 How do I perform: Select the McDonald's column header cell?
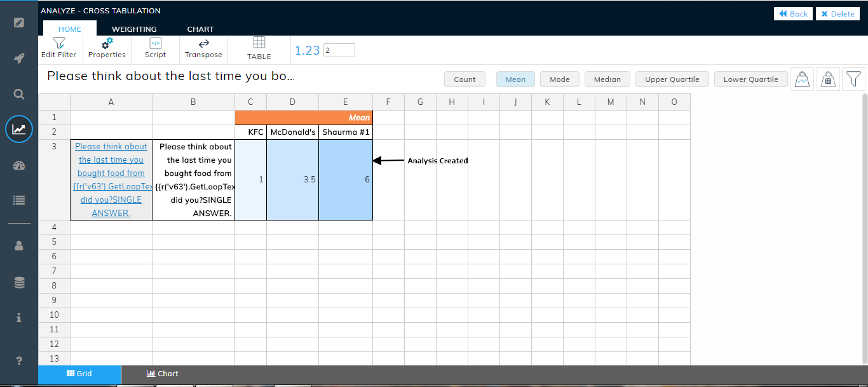coord(293,132)
